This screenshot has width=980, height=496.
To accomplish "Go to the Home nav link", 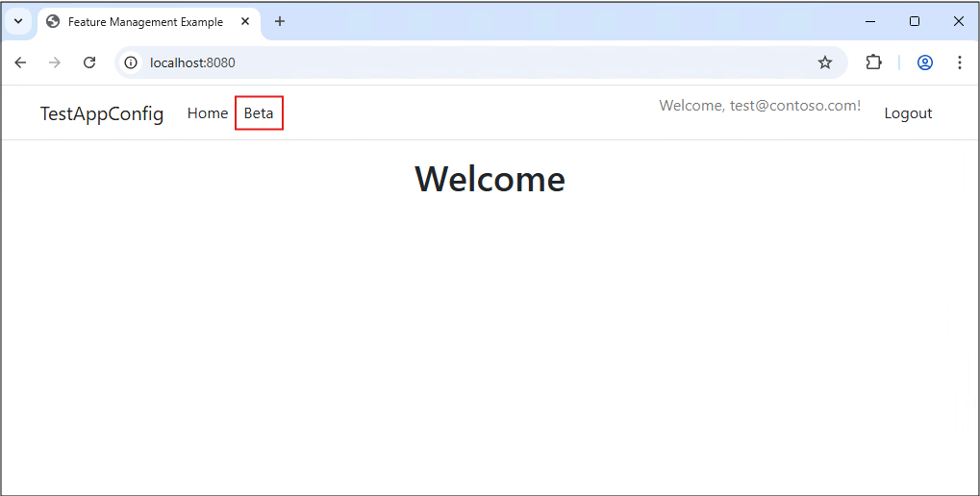I will pyautogui.click(x=208, y=113).
